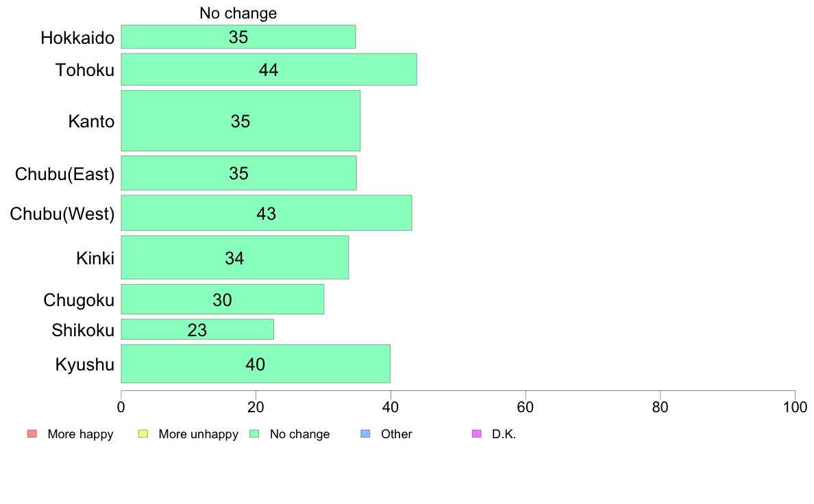Select the Tohoku bar showing 44

click(x=269, y=70)
